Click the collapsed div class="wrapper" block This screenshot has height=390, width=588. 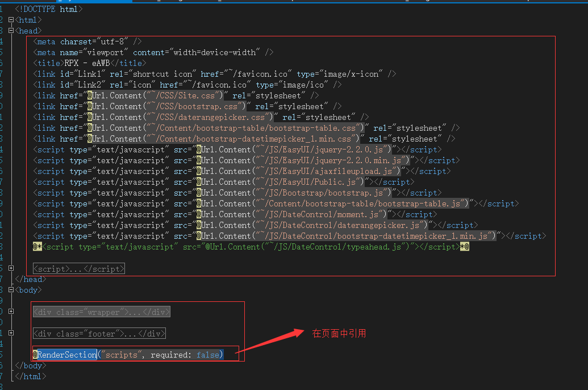point(102,312)
